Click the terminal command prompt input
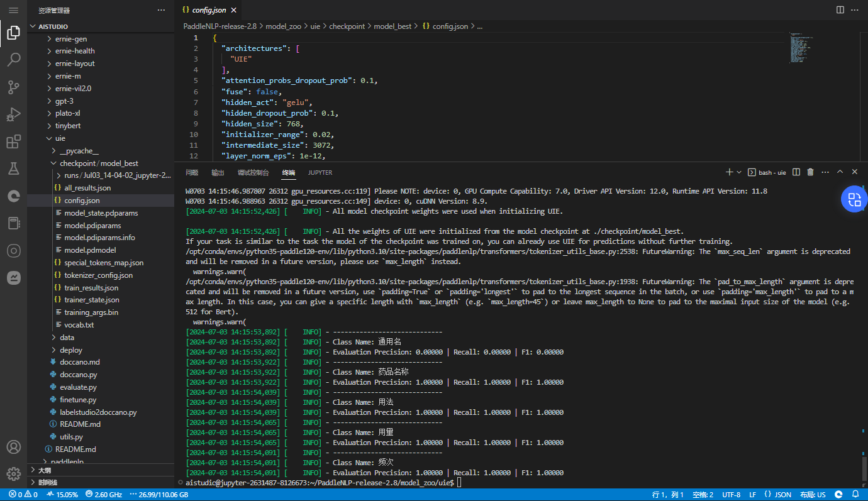This screenshot has width=868, height=501. coord(460,482)
